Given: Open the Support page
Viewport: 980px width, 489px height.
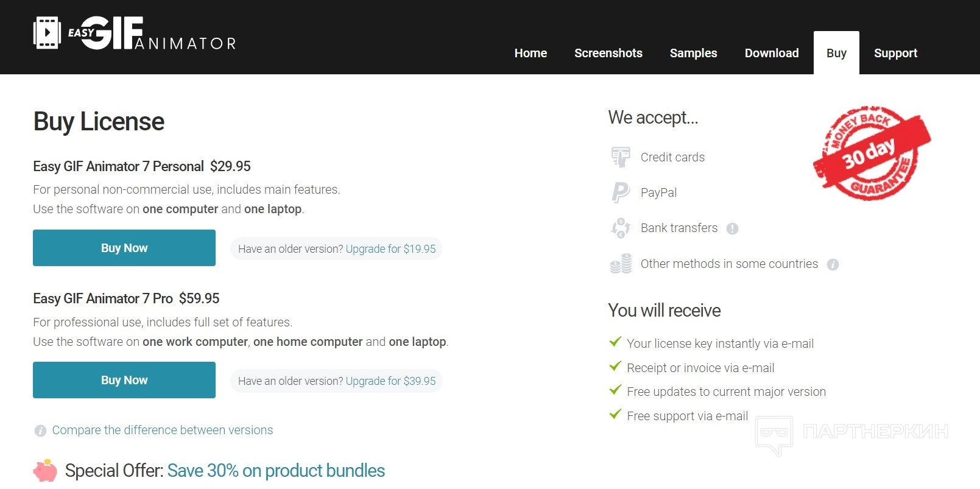Looking at the screenshot, I should coord(895,53).
